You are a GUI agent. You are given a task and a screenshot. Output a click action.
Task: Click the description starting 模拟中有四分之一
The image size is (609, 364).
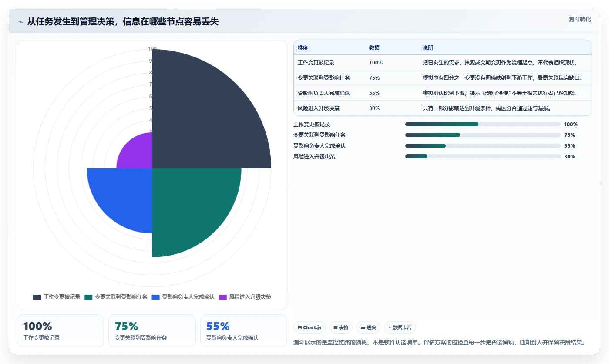tap(502, 78)
